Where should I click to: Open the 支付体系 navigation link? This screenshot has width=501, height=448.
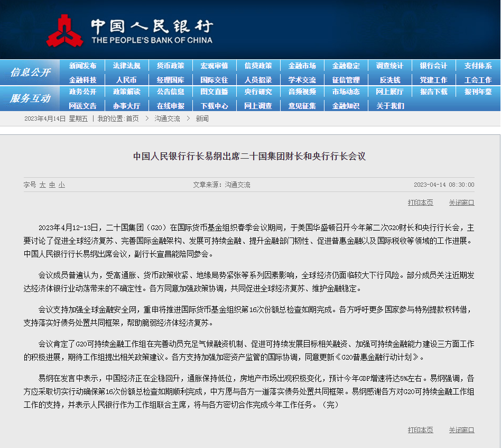pos(477,66)
